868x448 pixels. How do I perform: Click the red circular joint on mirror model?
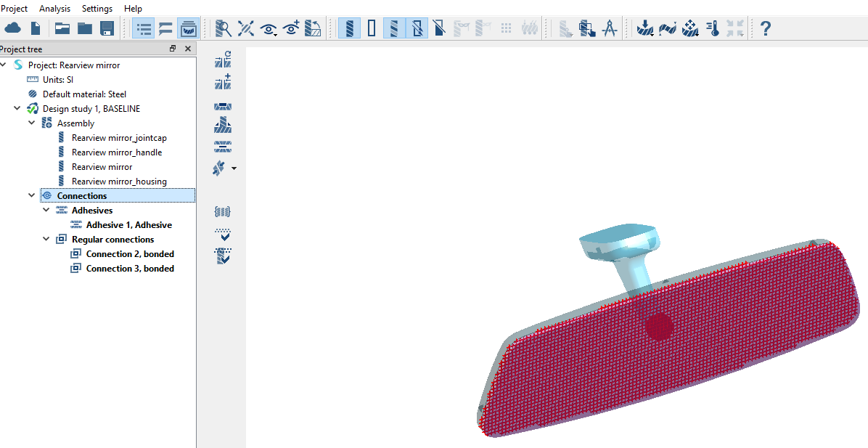[660, 327]
